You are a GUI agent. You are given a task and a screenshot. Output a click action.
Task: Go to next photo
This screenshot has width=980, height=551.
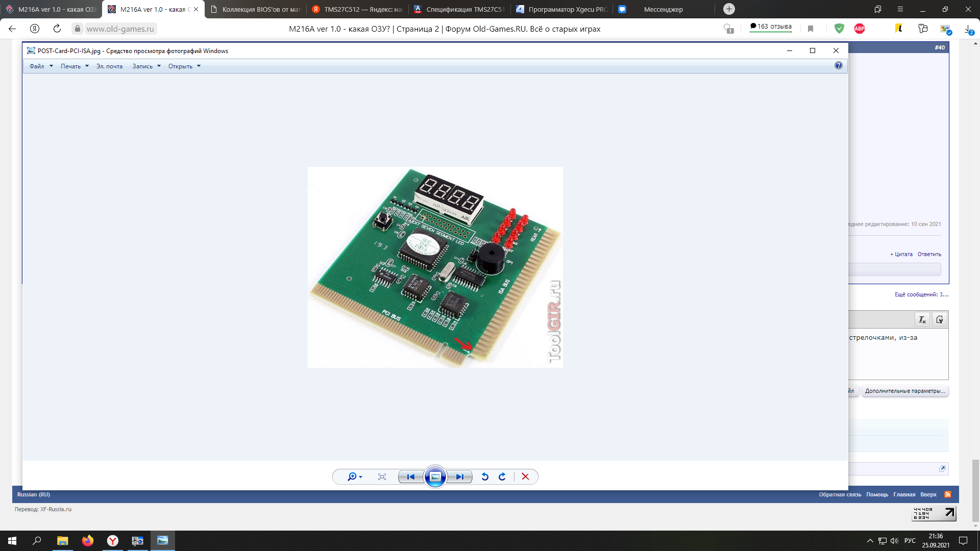459,477
